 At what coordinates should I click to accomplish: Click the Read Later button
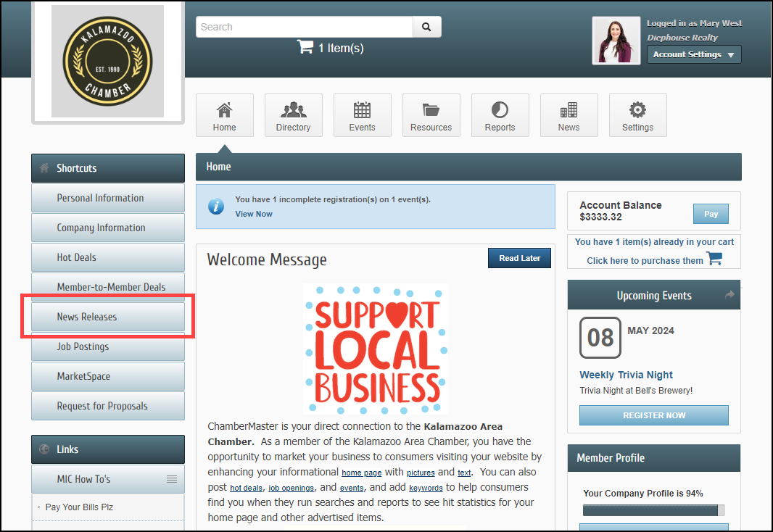pyautogui.click(x=520, y=258)
